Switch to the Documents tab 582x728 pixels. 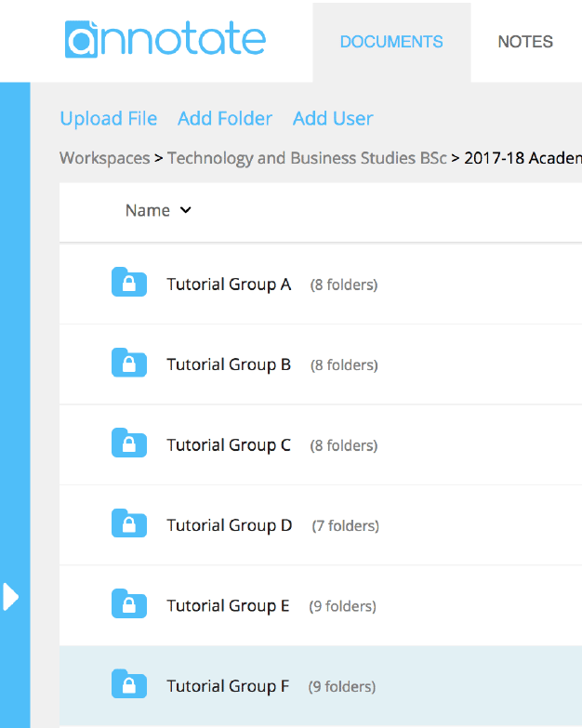tap(391, 42)
